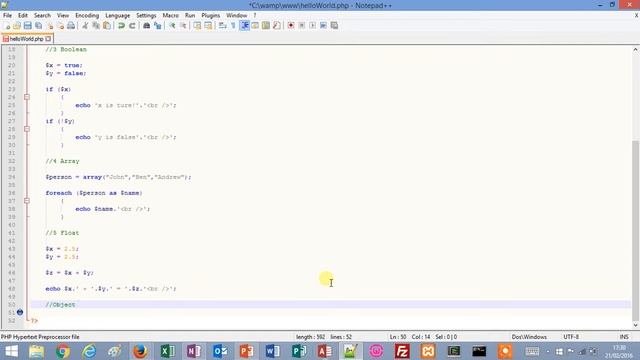This screenshot has width=640, height=360.
Task: Open Microsoft Word from the taskbar
Action: [272, 351]
